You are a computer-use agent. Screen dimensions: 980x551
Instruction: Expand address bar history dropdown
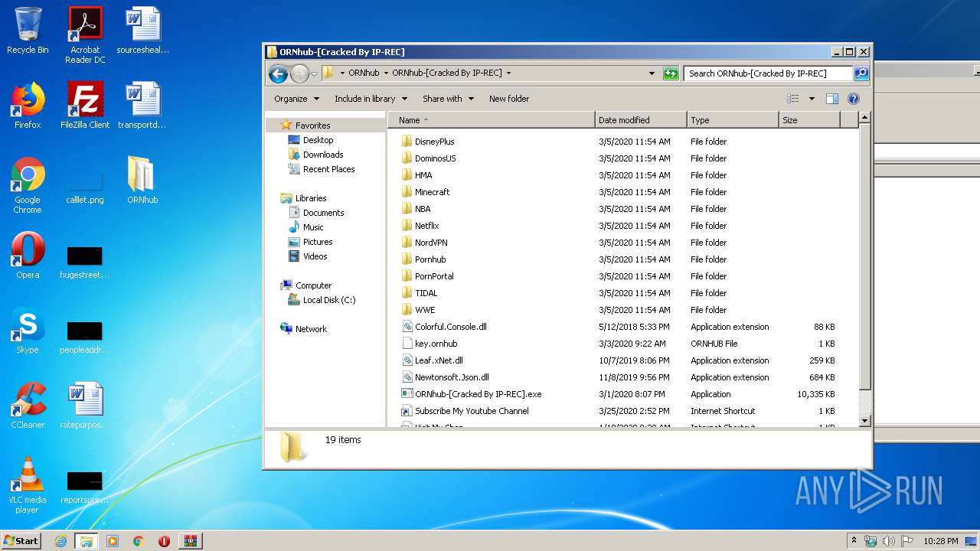pos(652,73)
